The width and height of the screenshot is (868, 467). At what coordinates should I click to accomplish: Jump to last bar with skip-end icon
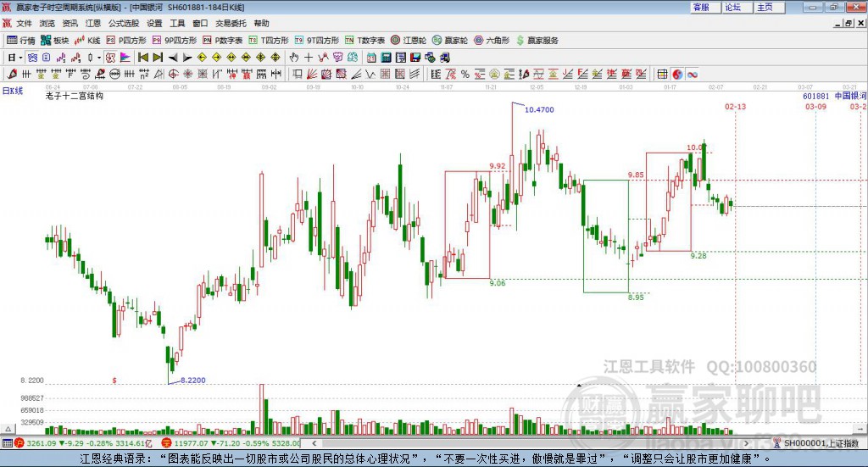point(158,58)
